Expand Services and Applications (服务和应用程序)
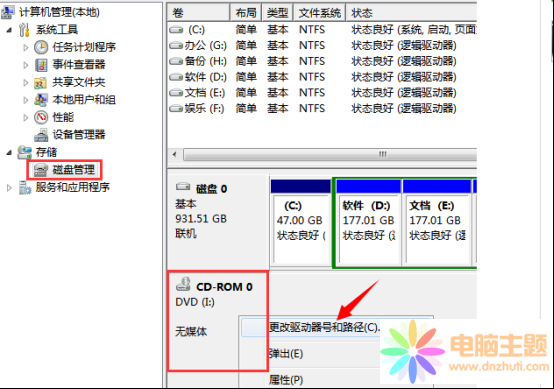Screen dimensions: 554x389 click(9, 187)
